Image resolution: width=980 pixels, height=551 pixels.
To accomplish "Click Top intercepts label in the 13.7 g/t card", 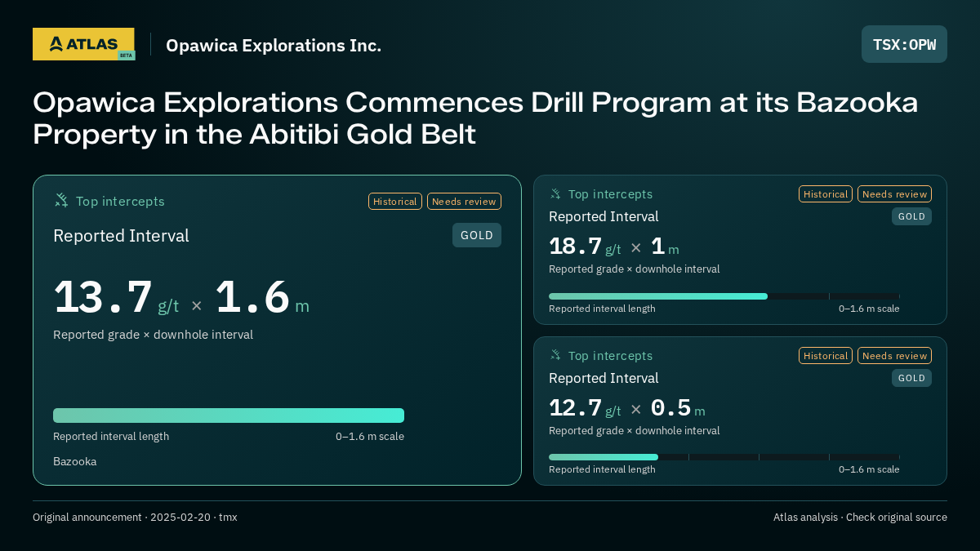I will (120, 201).
